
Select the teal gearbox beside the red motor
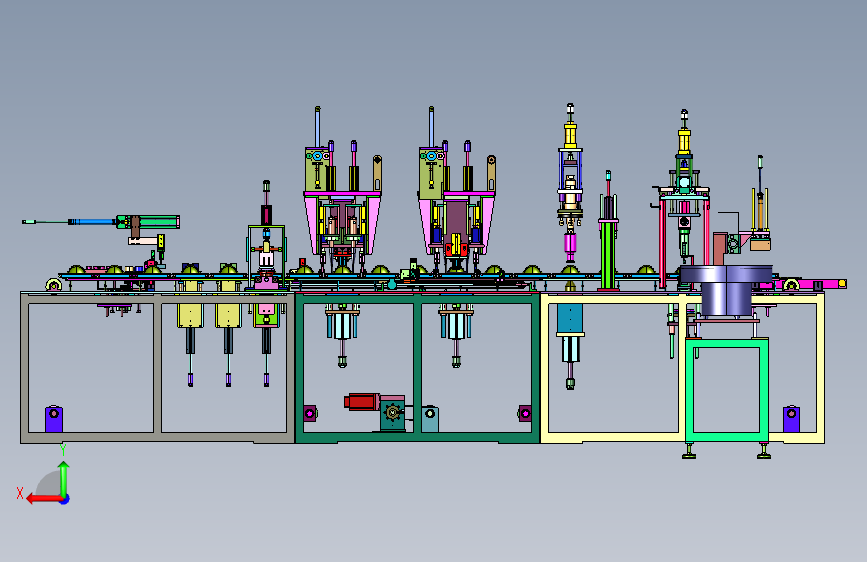(393, 413)
